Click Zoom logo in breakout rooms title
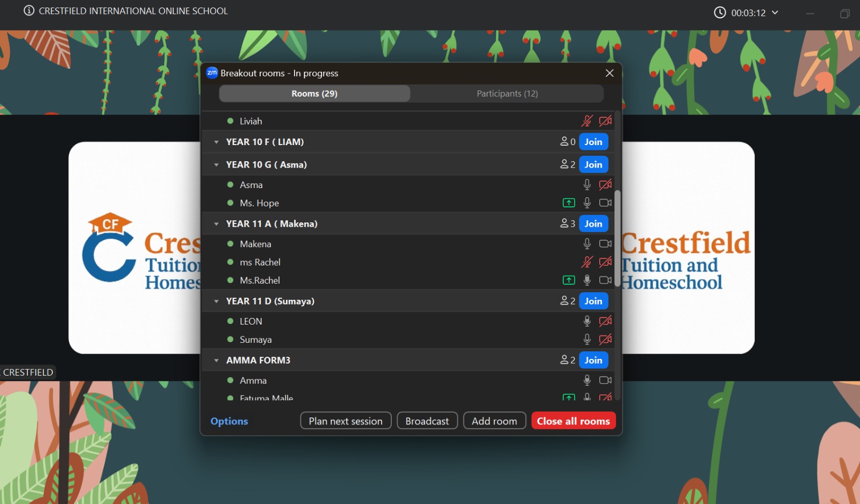This screenshot has width=860, height=504. click(212, 73)
